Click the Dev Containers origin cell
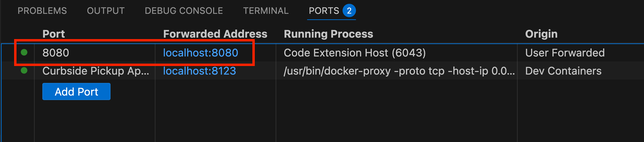This screenshot has height=142, width=644. 563,71
